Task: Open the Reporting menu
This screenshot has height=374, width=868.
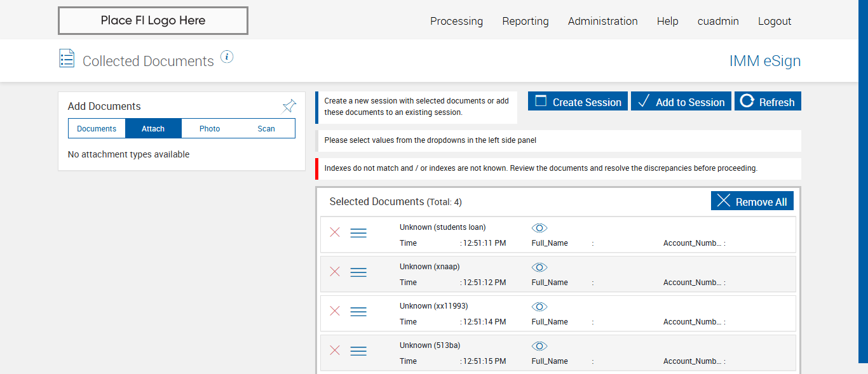Action: (526, 21)
